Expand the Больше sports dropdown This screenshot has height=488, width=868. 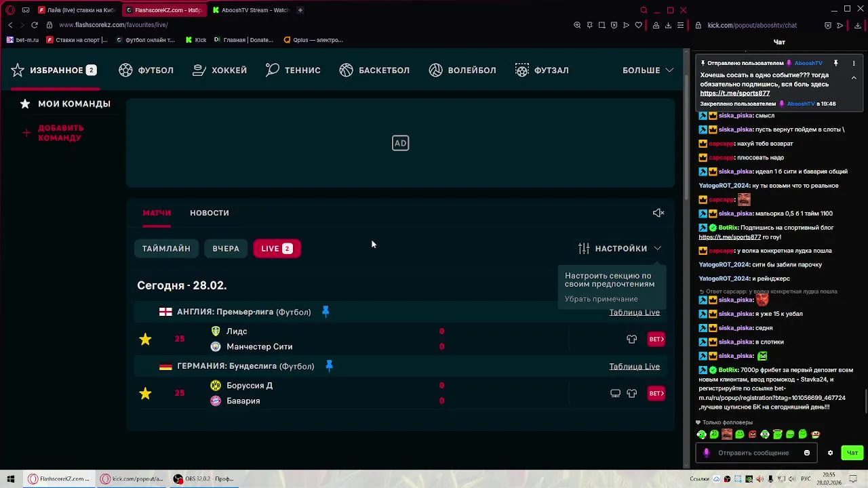pos(648,70)
